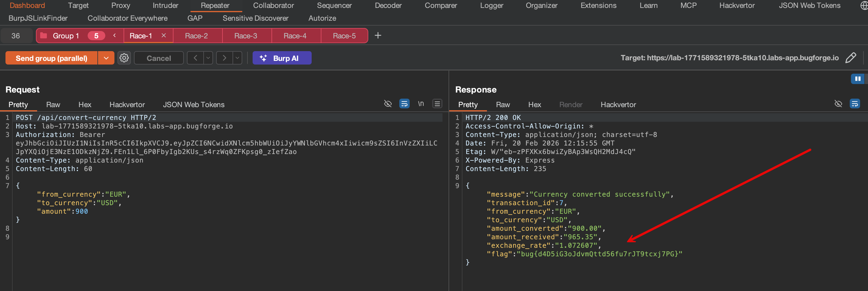
Task: Toggle hidden characters in request panel
Action: [x=388, y=104]
